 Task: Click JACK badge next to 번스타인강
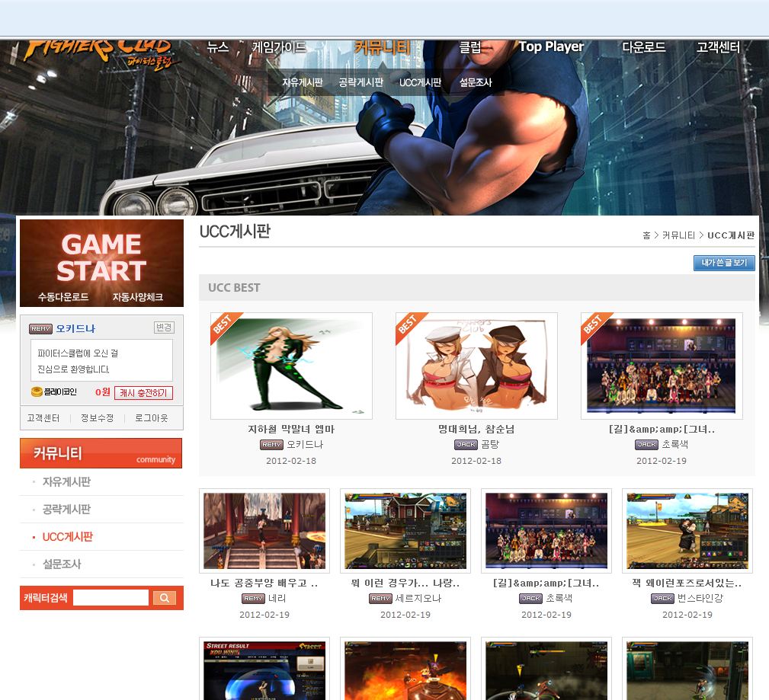[662, 599]
